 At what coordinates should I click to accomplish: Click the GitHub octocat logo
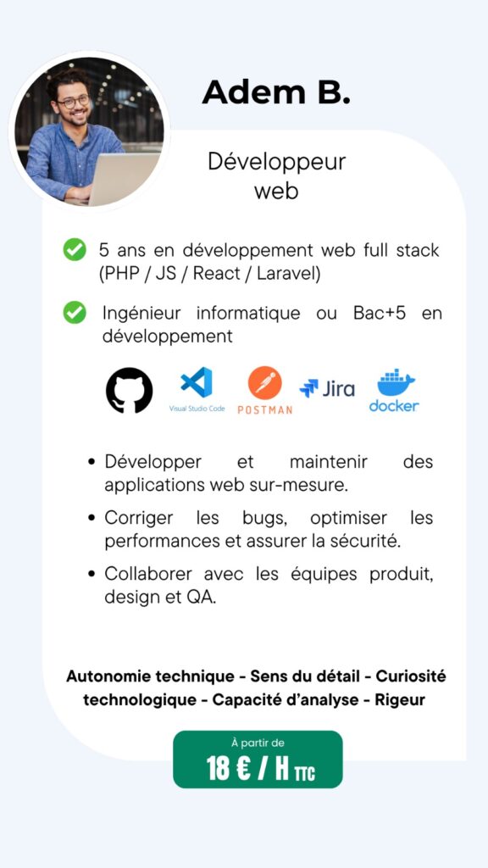129,390
